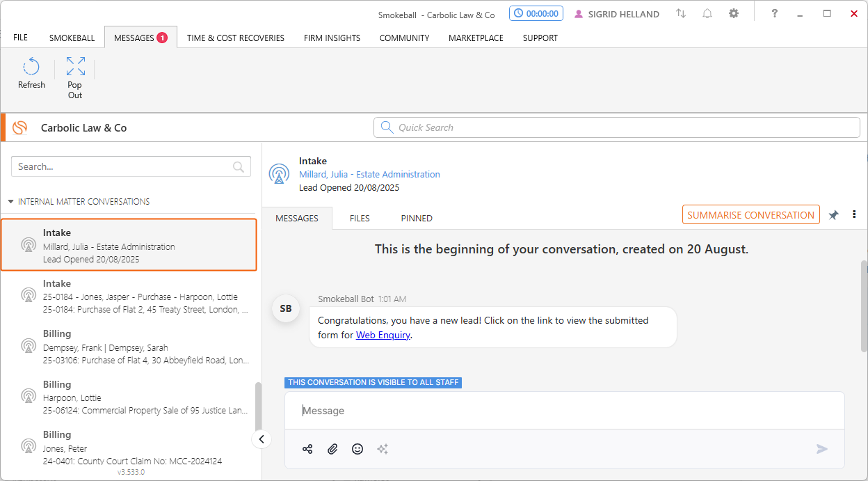Open the Web Enquiry link
Image resolution: width=868 pixels, height=481 pixels.
[x=383, y=335]
